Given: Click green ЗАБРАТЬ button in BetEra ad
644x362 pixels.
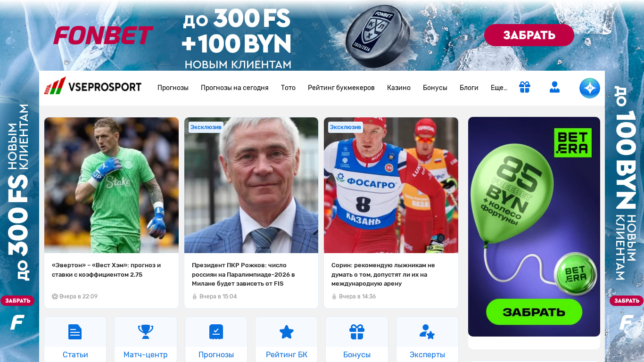Looking at the screenshot, I should point(534,312).
